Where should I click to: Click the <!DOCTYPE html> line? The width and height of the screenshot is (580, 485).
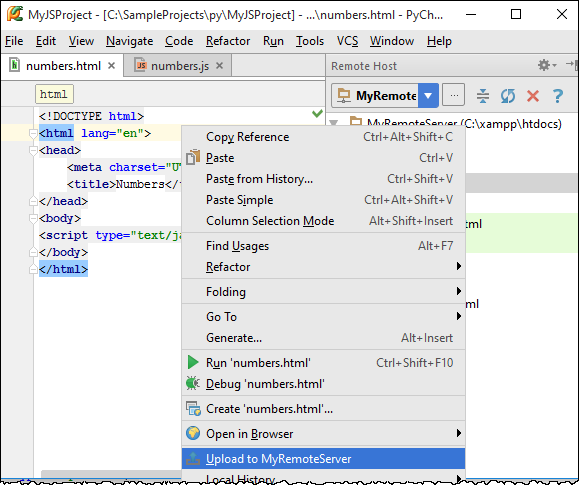[x=91, y=116]
